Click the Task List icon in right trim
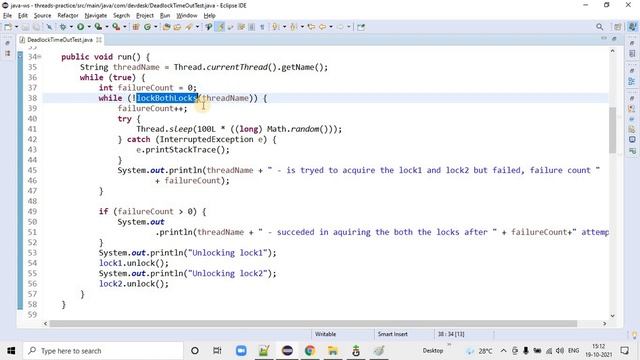 click(x=632, y=54)
